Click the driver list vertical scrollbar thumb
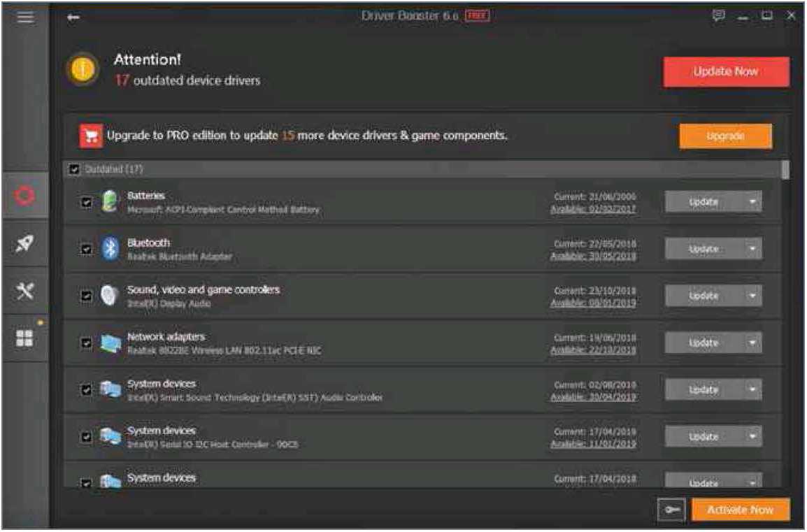Screen dimensions: 807x532 pos(785,170)
